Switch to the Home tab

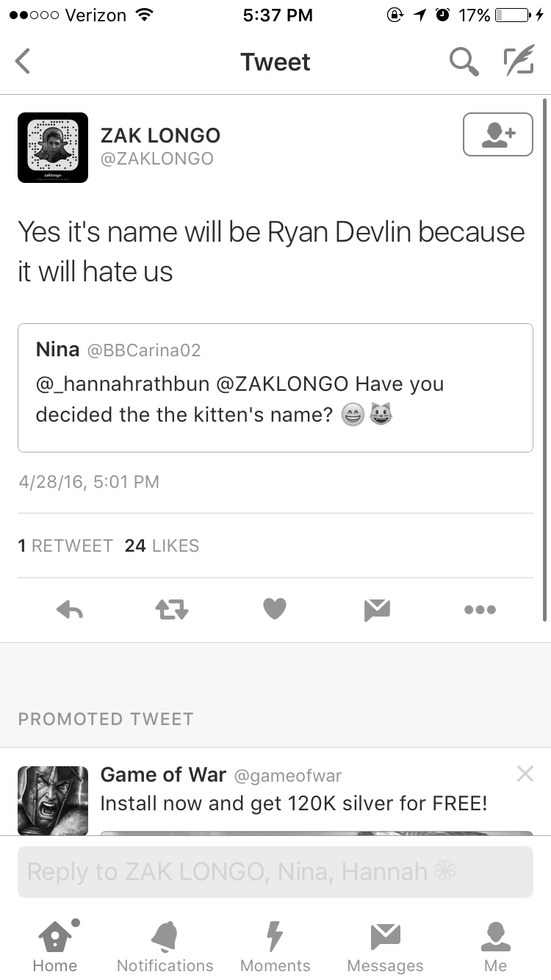[55, 945]
